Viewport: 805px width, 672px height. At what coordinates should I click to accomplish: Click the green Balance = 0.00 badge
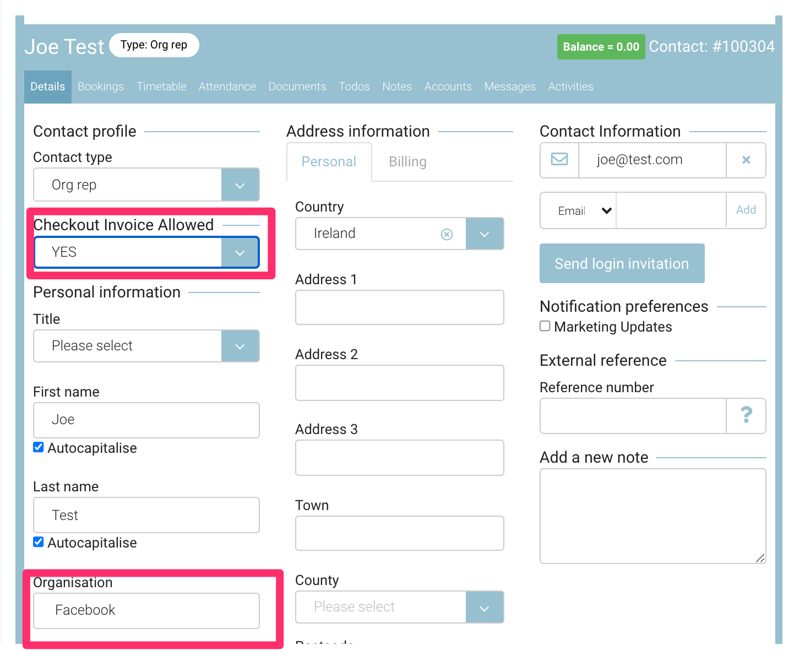(601, 47)
